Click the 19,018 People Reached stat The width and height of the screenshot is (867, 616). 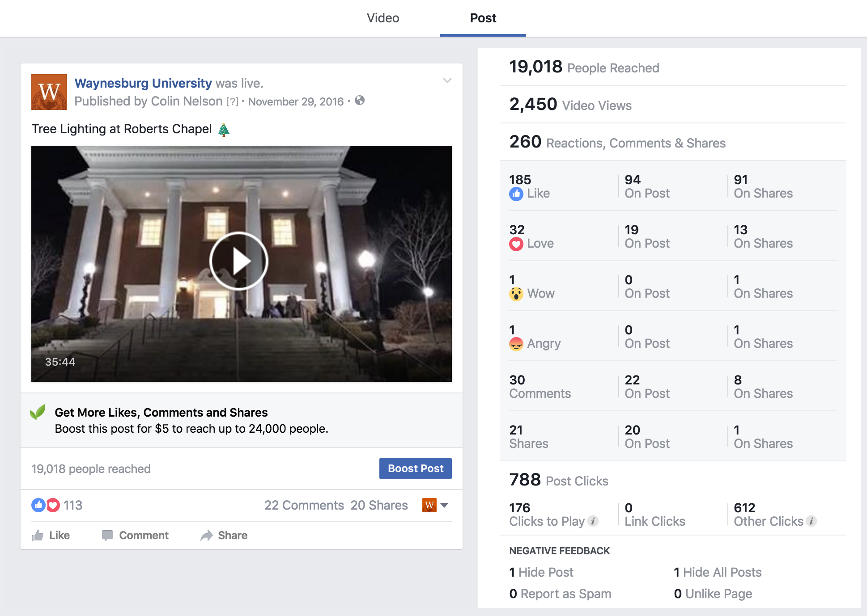pos(584,67)
